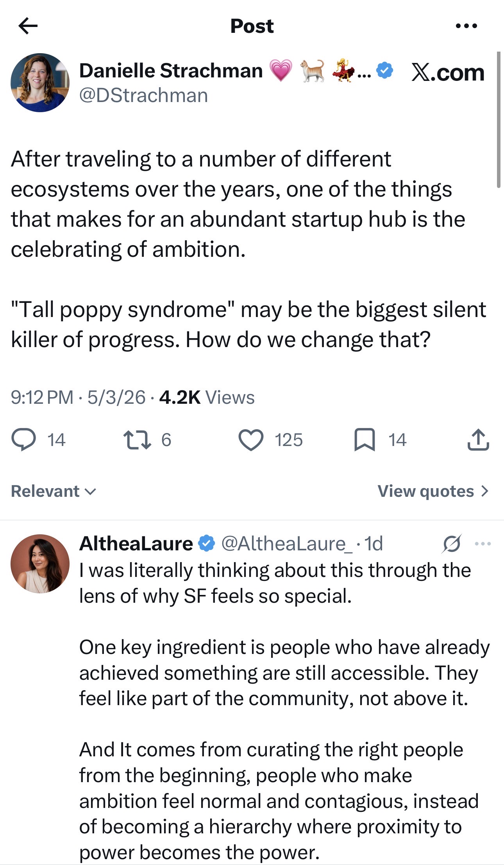Screen dimensions: 504x865
Task: Open AltheaLaure's profile avatar
Action: (40, 564)
